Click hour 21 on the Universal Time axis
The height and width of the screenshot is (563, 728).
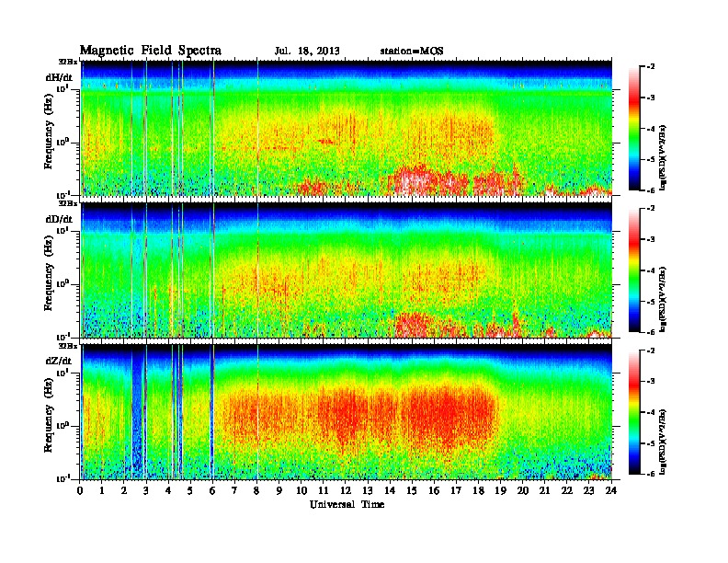coord(544,491)
